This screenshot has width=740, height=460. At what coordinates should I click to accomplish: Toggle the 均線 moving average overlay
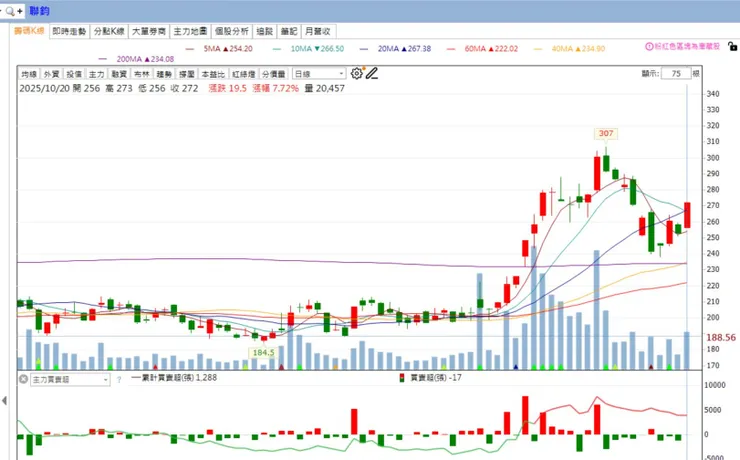pos(29,74)
